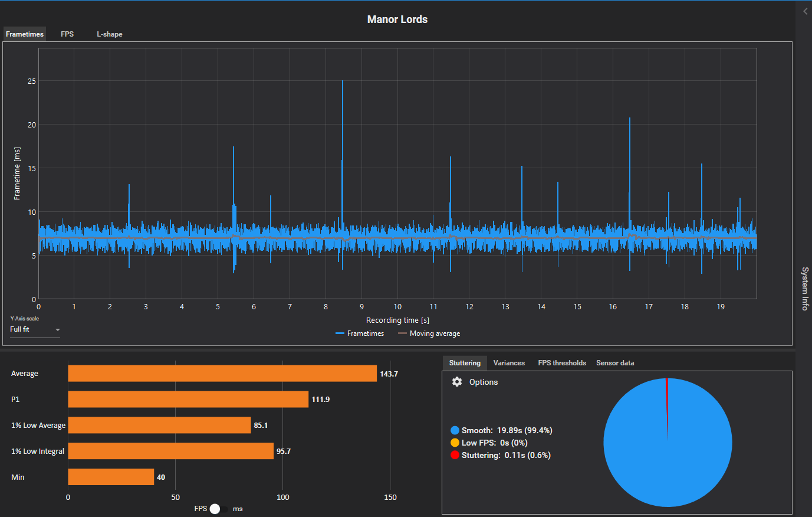812x517 pixels.
Task: Click the blue Smooth legend dot
Action: [x=455, y=430]
